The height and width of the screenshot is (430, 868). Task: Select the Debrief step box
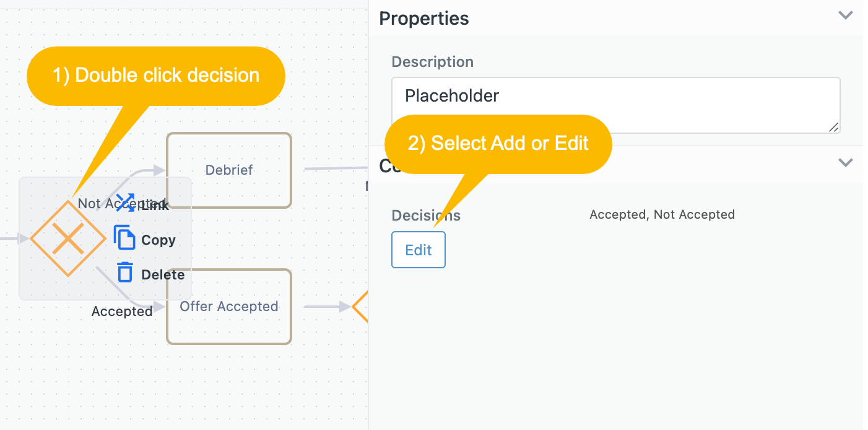point(229,170)
